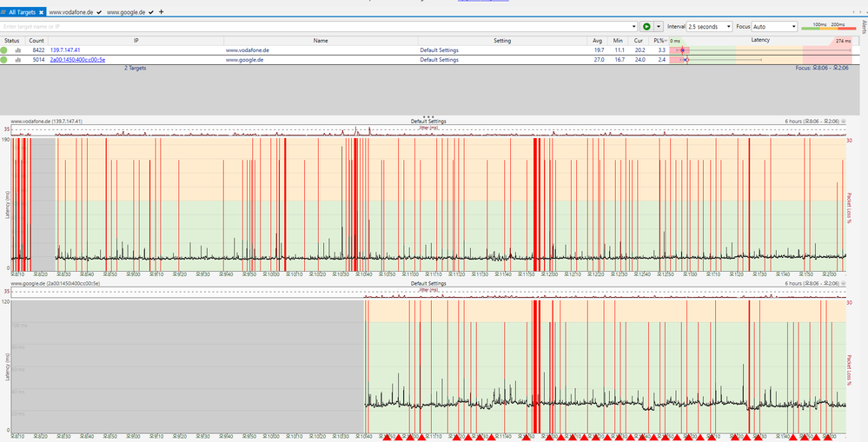This screenshot has height=442, width=868.
Task: Switch to the www.google.de tab
Action: click(130, 11)
